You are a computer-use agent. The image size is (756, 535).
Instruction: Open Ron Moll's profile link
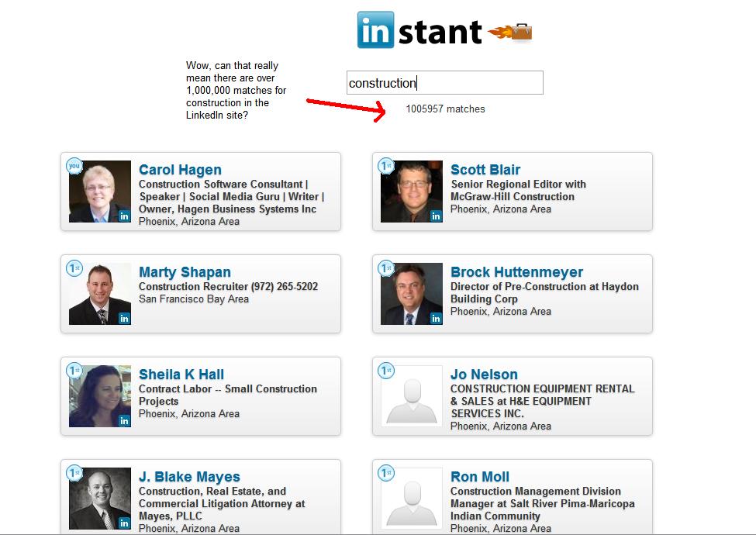[480, 477]
